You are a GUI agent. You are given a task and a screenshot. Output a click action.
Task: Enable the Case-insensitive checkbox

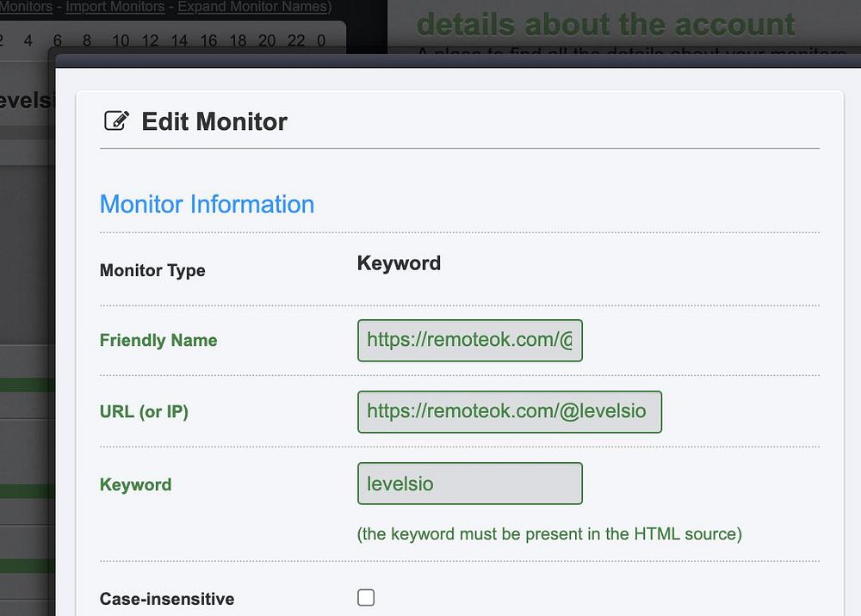(x=366, y=597)
